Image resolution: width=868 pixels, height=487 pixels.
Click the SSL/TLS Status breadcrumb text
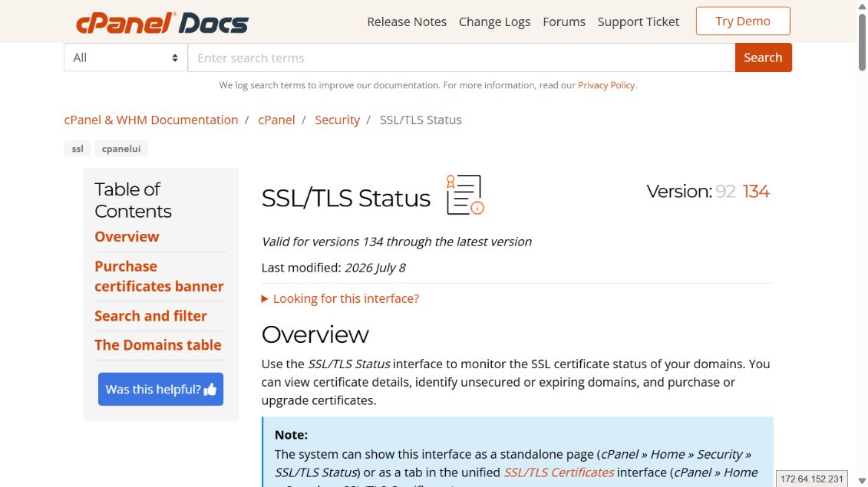pos(421,120)
